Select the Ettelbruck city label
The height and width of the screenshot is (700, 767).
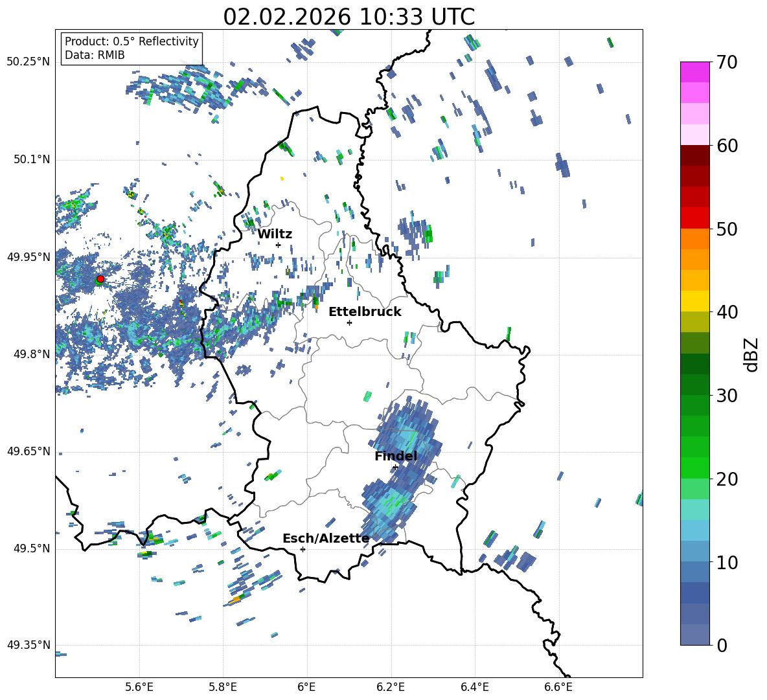tap(365, 311)
